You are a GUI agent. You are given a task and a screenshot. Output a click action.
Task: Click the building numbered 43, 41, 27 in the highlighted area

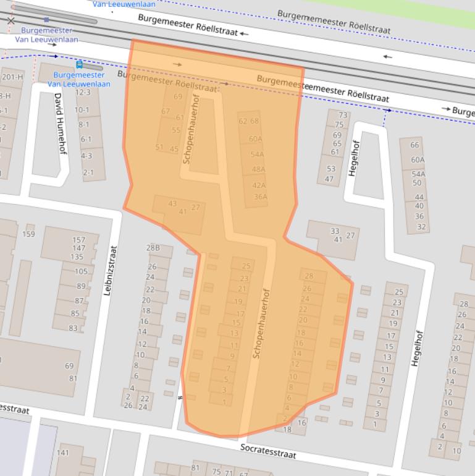coord(182,208)
